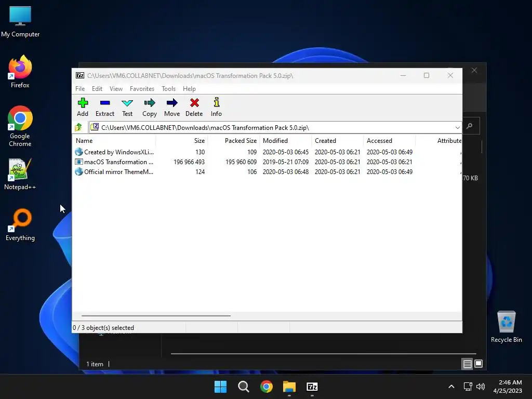Select the macOS Transformation executable icon

tap(79, 162)
